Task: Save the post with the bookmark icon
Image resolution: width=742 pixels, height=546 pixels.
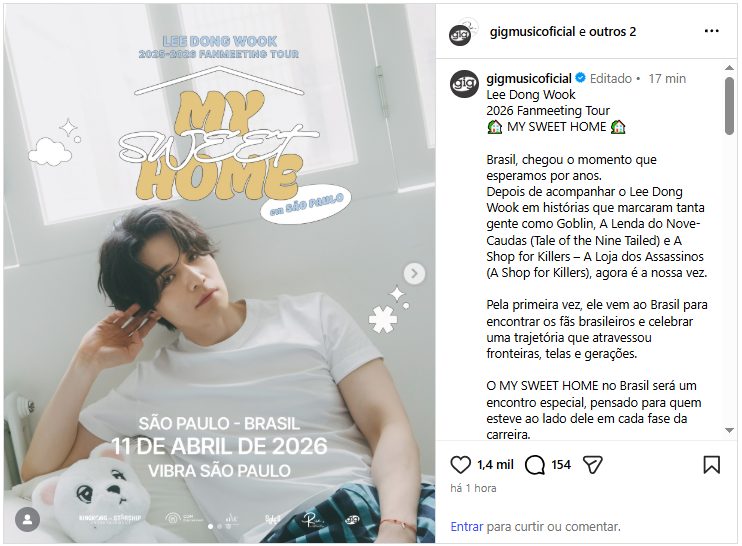Action: (x=711, y=465)
